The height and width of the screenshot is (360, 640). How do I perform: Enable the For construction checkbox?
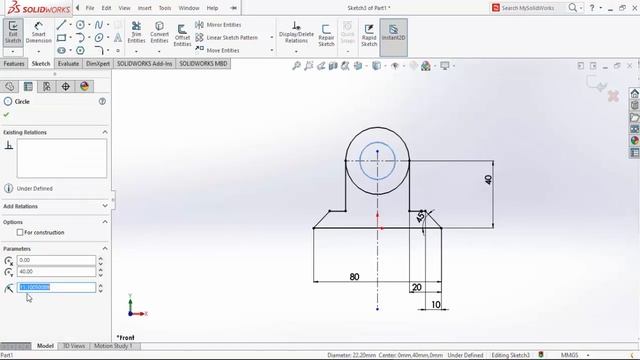20,232
